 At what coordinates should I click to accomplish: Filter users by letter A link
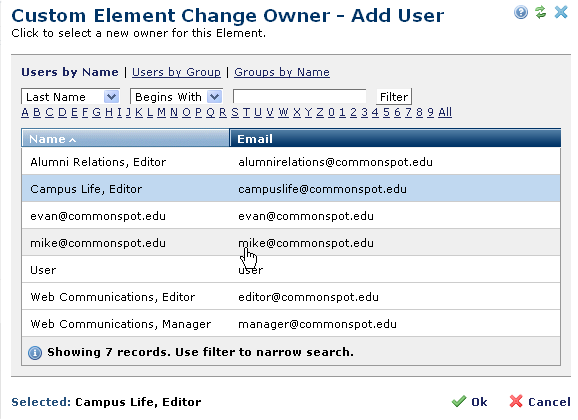click(25, 112)
